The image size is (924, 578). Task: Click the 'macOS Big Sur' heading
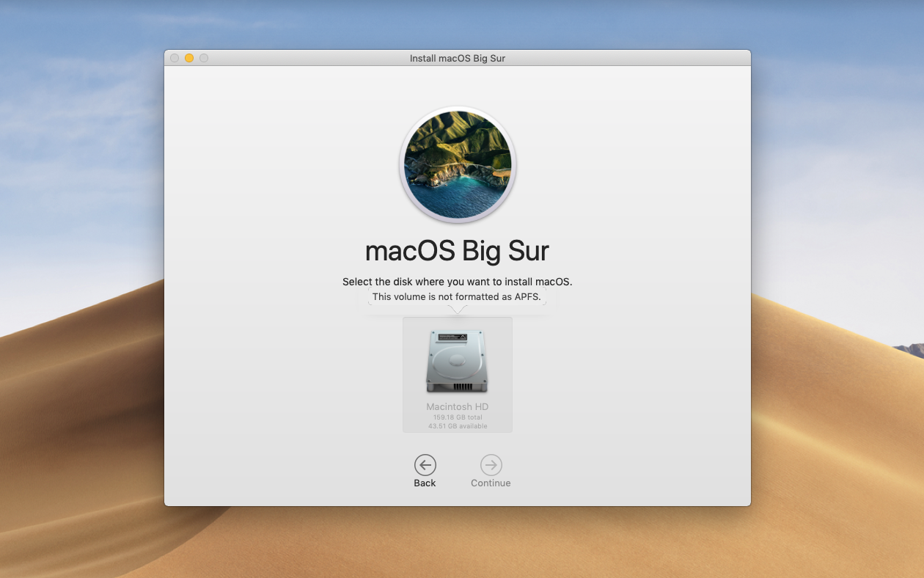pyautogui.click(x=457, y=251)
